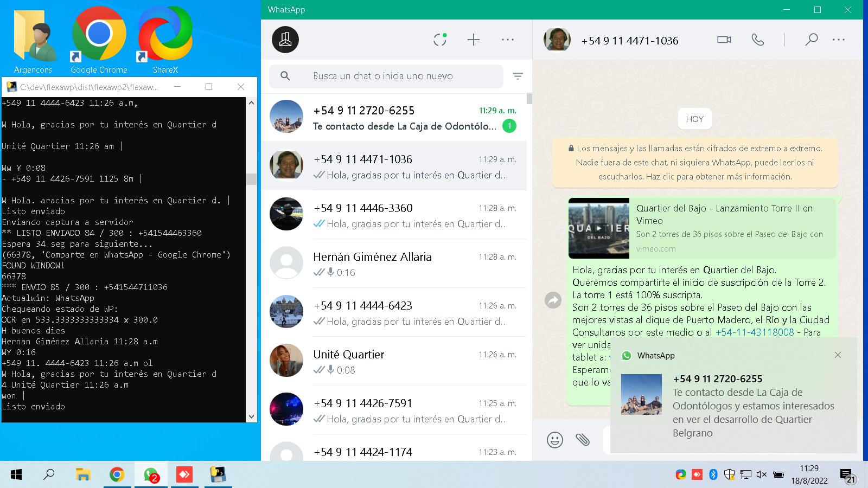This screenshot has height=488, width=868.
Task: Open chat +54 9 11 4446-3360
Action: 394,215
